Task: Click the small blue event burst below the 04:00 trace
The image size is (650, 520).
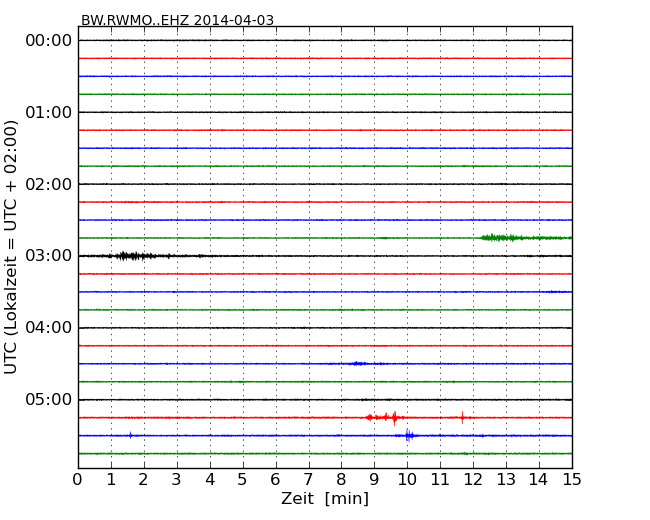Action: [x=358, y=364]
